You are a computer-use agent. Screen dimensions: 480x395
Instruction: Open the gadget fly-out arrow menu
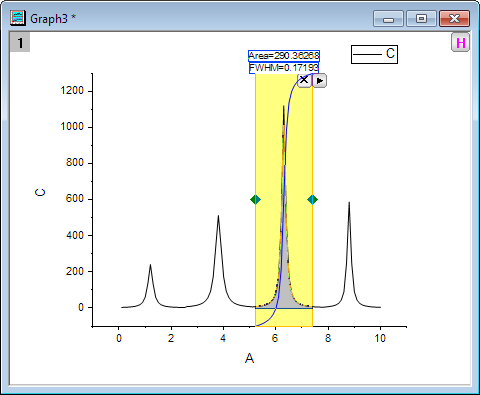point(319,81)
